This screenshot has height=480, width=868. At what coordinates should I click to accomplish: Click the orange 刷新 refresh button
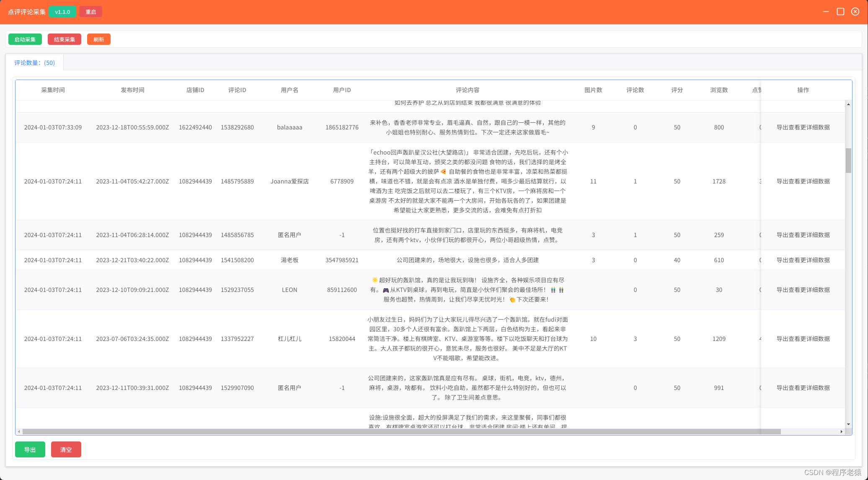98,39
